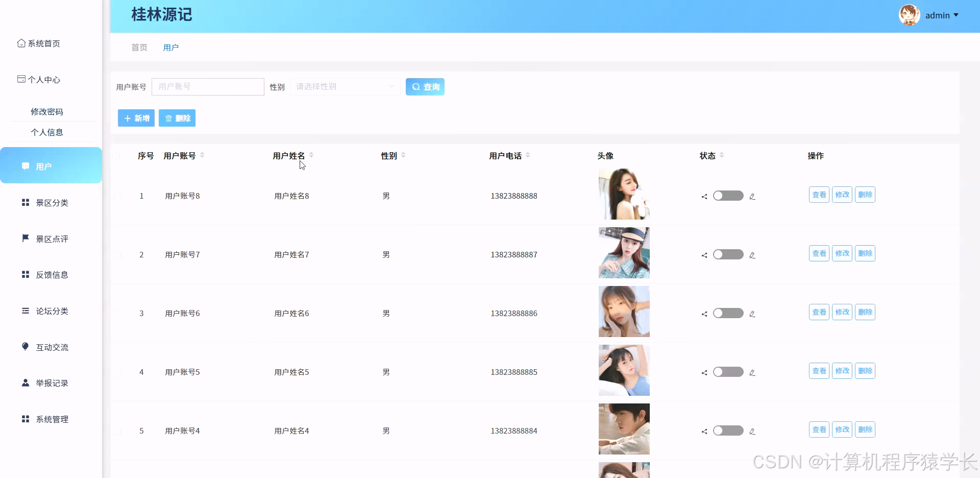Image resolution: width=980 pixels, height=478 pixels.
Task: Click the edit pencil icon in 用户账号7 row
Action: pos(752,255)
